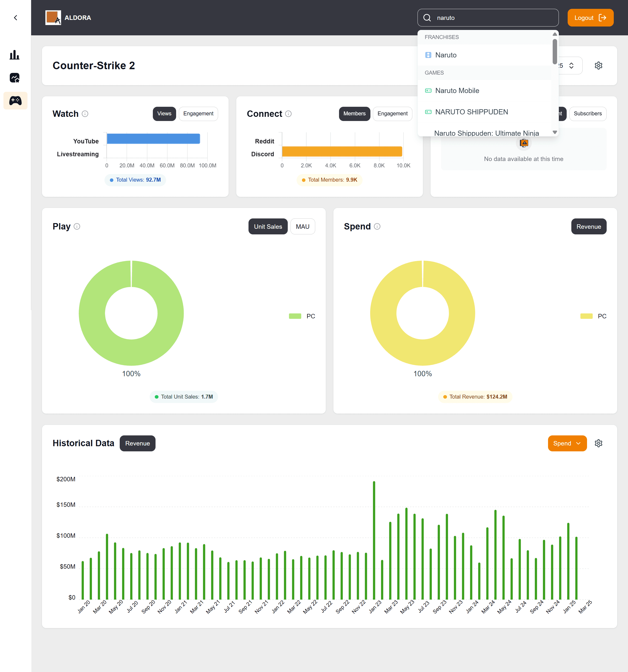Screen dimensions: 628x672
Task: Select the game controller icon in sidebar
Action: click(x=15, y=100)
